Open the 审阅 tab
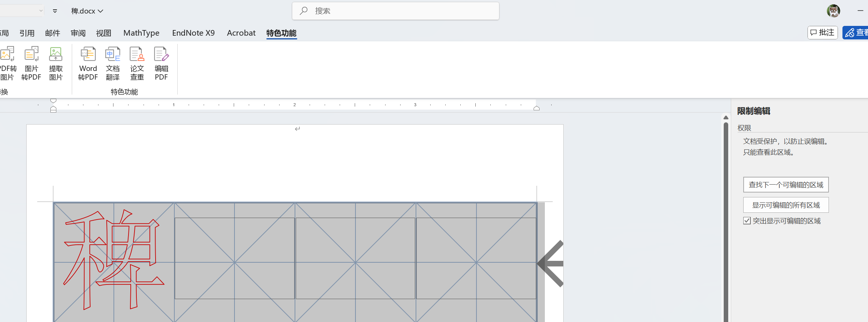868x322 pixels. click(78, 33)
